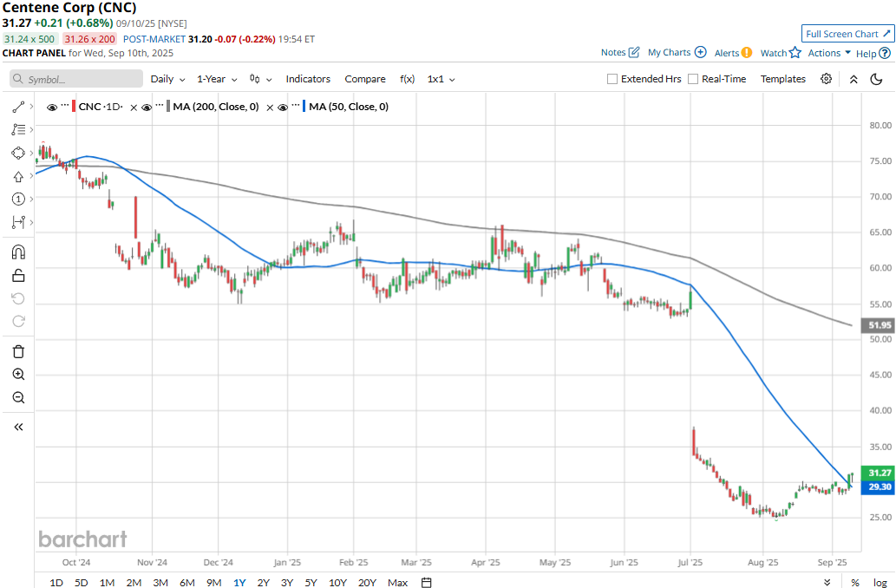Viewport: 896px width, 588px height.
Task: Zoom out of the chart
Action: [x=18, y=397]
